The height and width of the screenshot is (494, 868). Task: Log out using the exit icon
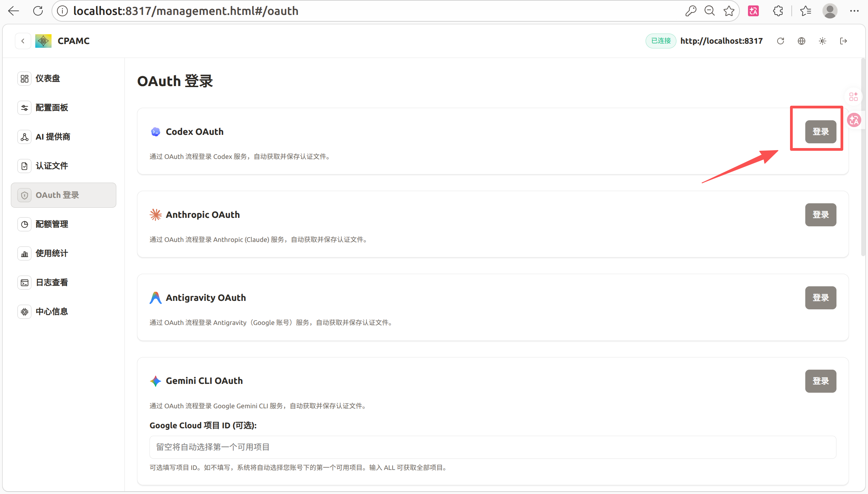point(844,41)
